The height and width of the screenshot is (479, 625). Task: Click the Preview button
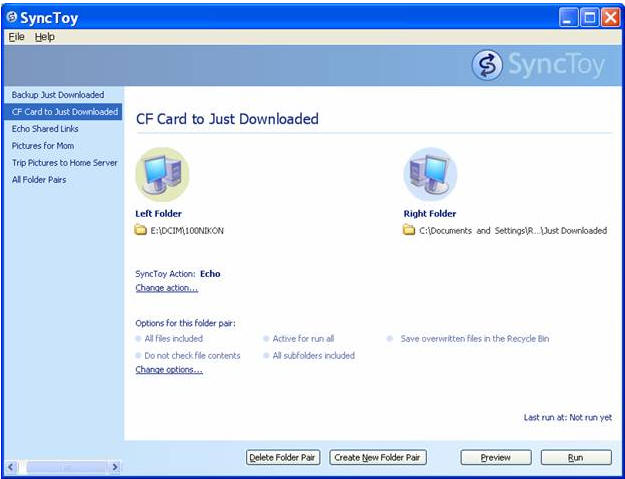(x=496, y=457)
